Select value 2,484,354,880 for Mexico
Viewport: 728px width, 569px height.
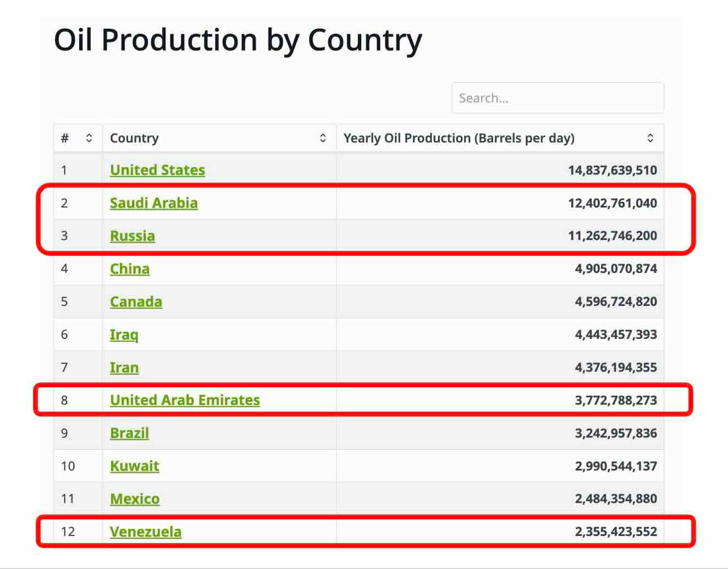[x=616, y=499]
